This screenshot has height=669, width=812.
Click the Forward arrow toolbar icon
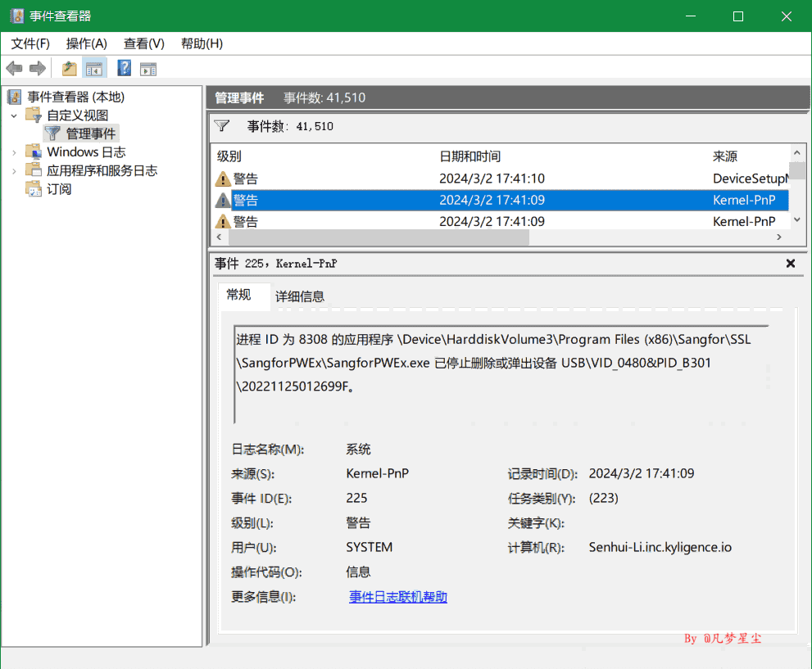pyautogui.click(x=38, y=68)
